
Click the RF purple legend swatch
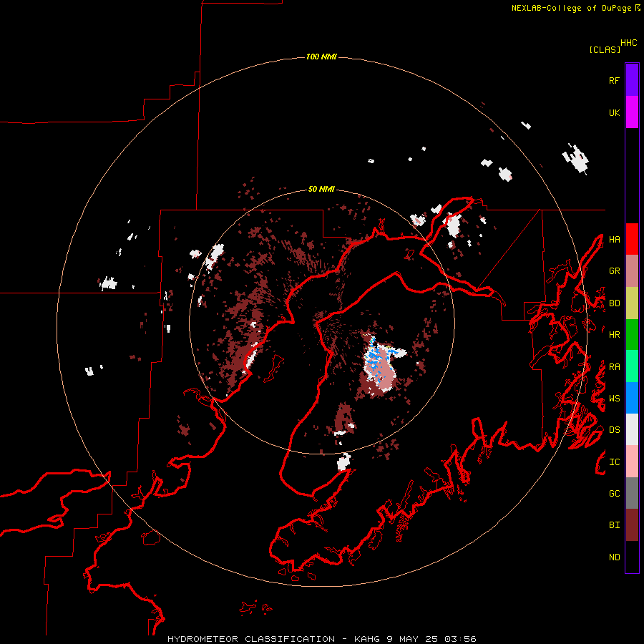coord(632,80)
